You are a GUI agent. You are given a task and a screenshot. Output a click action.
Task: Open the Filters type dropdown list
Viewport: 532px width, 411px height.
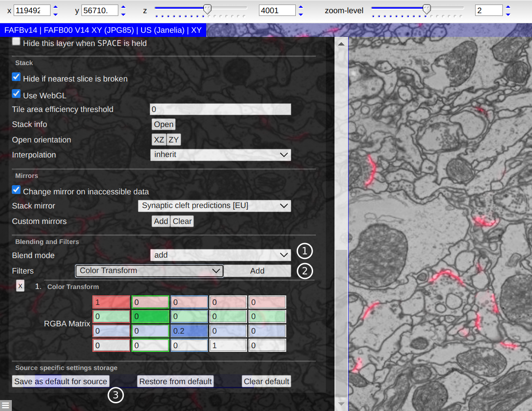pos(149,271)
